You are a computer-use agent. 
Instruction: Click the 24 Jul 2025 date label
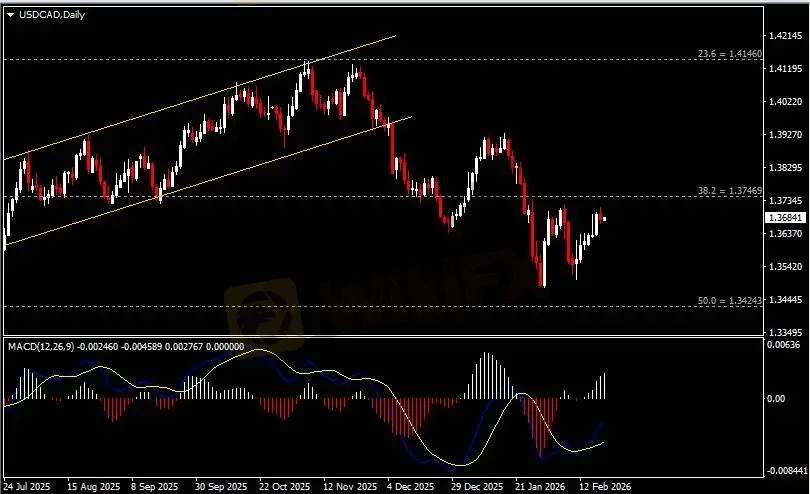[27, 486]
